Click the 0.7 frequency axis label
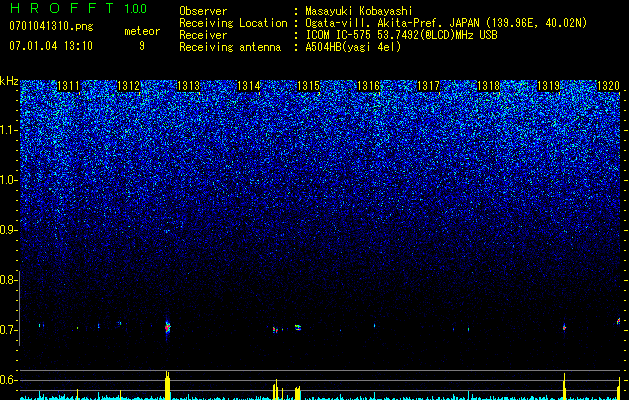The width and height of the screenshot is (629, 400). [9, 330]
